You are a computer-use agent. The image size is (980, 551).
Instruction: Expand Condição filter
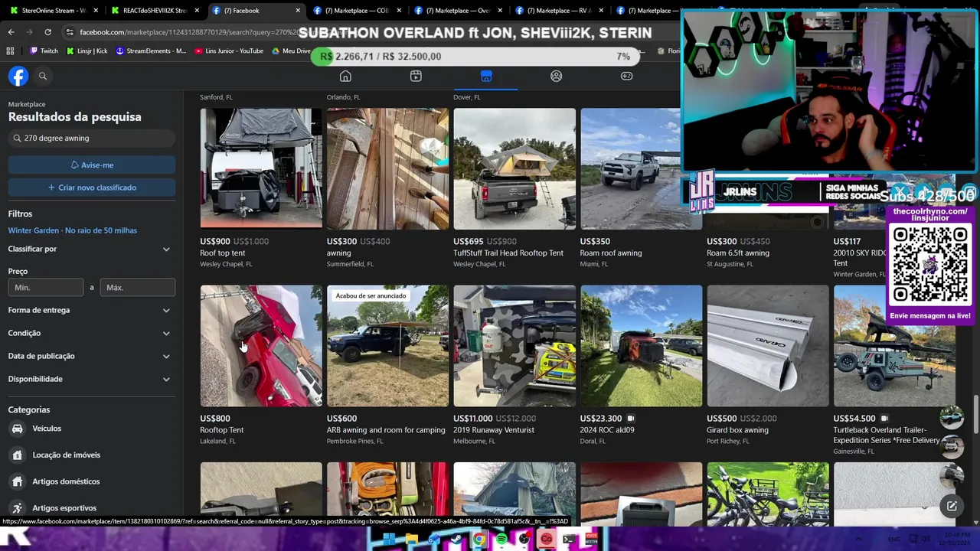(x=90, y=333)
